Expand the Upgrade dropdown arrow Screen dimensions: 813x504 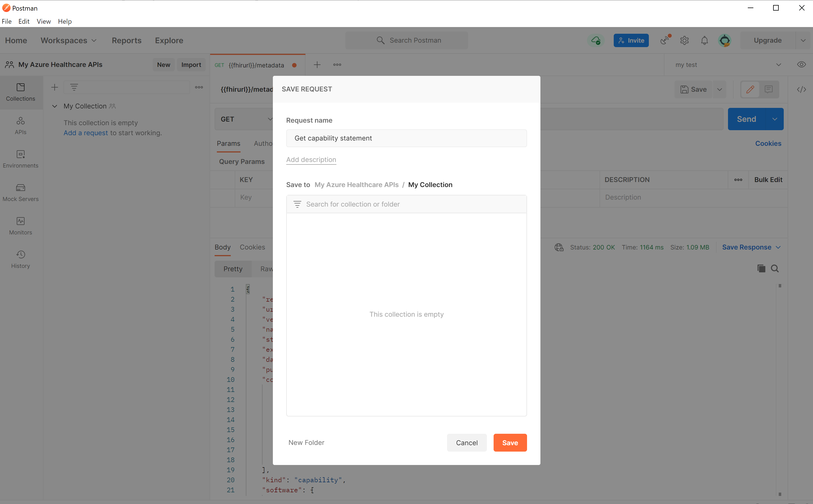click(803, 40)
